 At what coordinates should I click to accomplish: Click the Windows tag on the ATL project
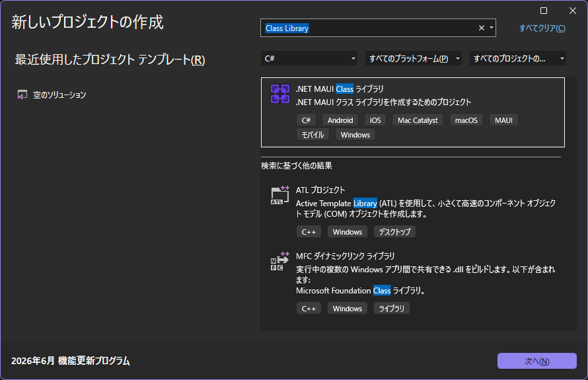[x=348, y=232]
